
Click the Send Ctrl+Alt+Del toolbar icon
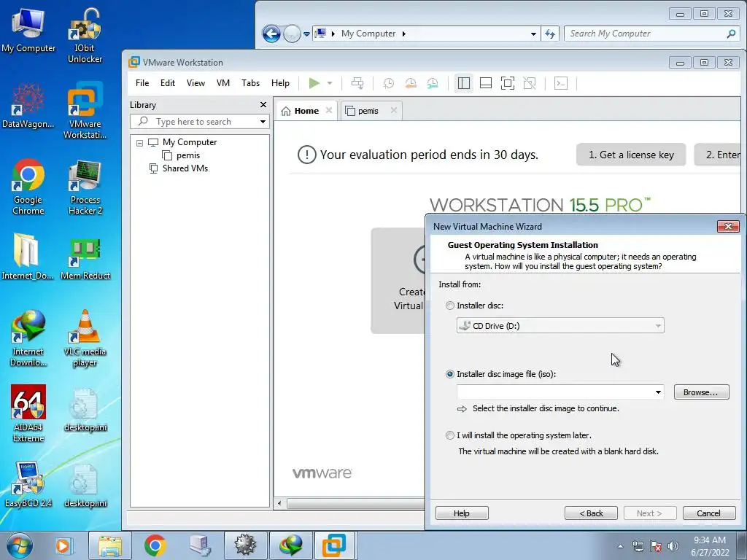[x=357, y=83]
